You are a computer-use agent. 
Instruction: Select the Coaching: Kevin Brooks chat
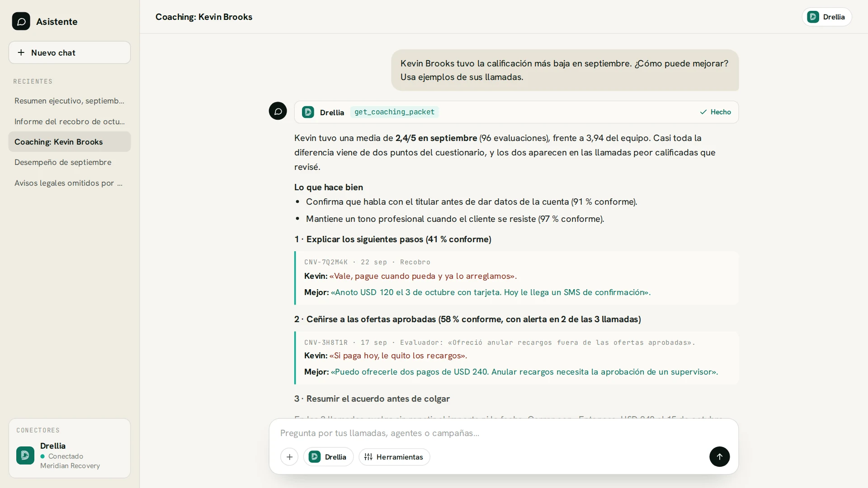click(70, 142)
